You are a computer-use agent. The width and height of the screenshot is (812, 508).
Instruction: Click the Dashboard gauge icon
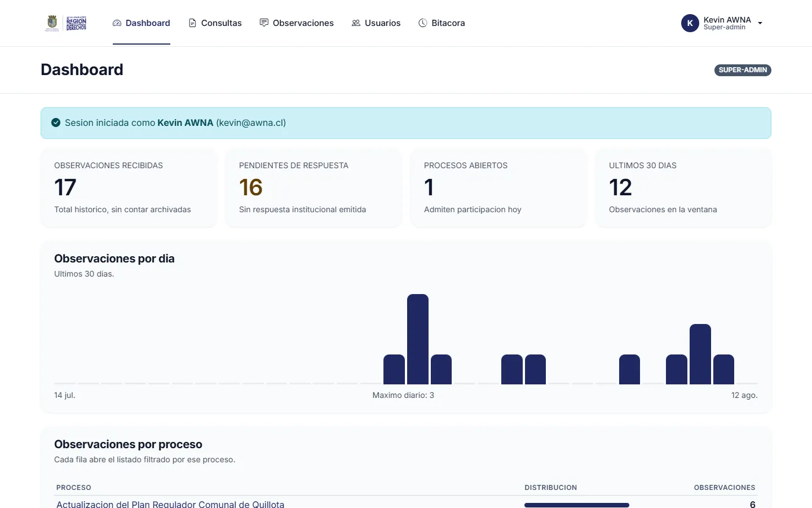(117, 23)
